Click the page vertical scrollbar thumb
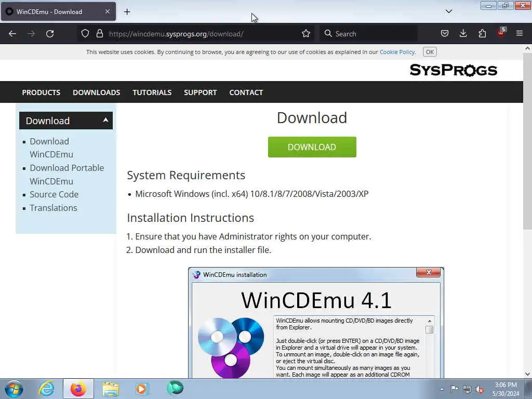Image resolution: width=532 pixels, height=399 pixels. point(527,141)
